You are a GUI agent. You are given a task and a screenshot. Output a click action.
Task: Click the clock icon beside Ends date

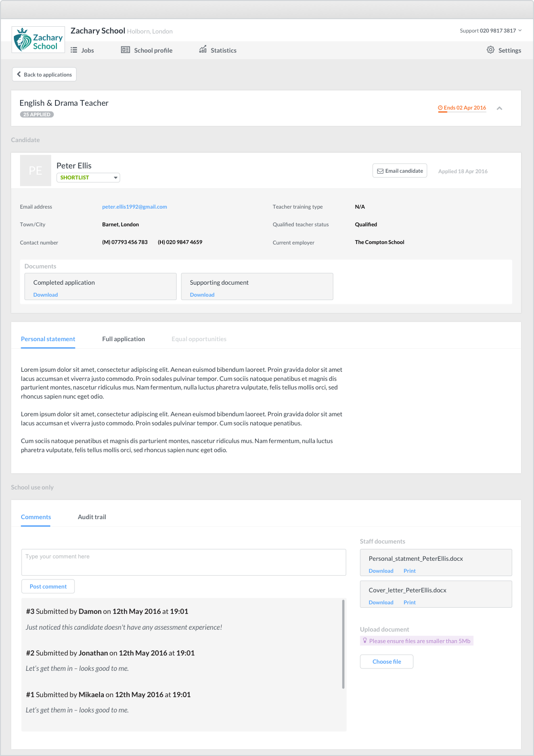[x=440, y=108]
